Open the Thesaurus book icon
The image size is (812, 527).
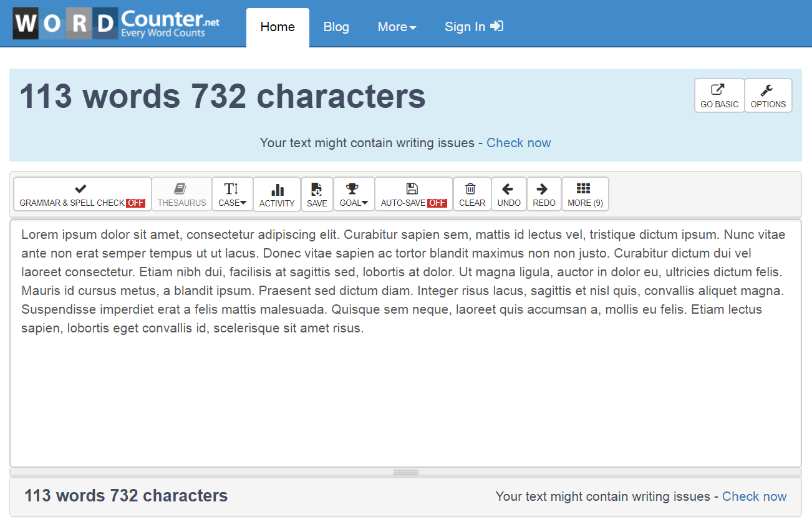(x=181, y=188)
